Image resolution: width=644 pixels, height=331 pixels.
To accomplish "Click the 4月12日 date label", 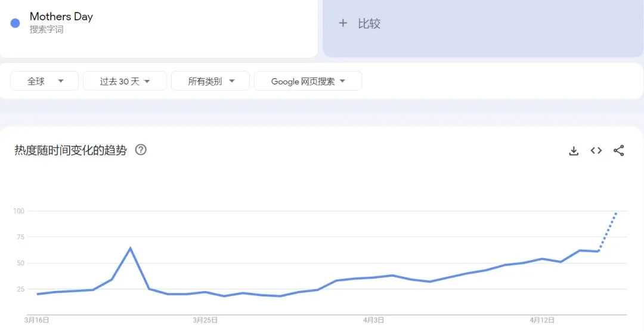I will [541, 320].
